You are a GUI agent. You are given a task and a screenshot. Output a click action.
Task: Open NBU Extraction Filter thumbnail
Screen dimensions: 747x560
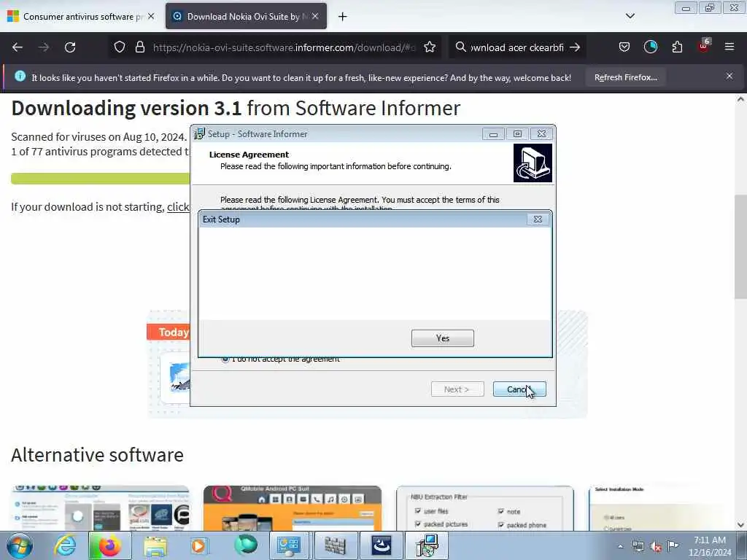[485, 508]
